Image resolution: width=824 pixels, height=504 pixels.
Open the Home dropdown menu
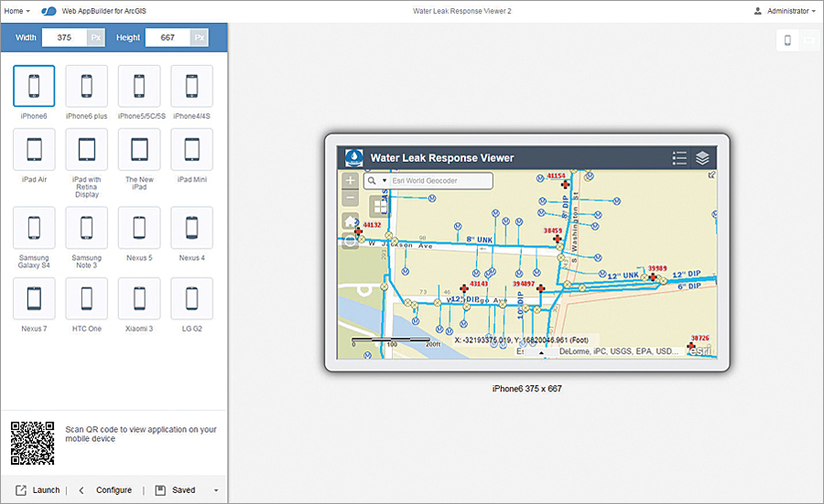point(17,11)
